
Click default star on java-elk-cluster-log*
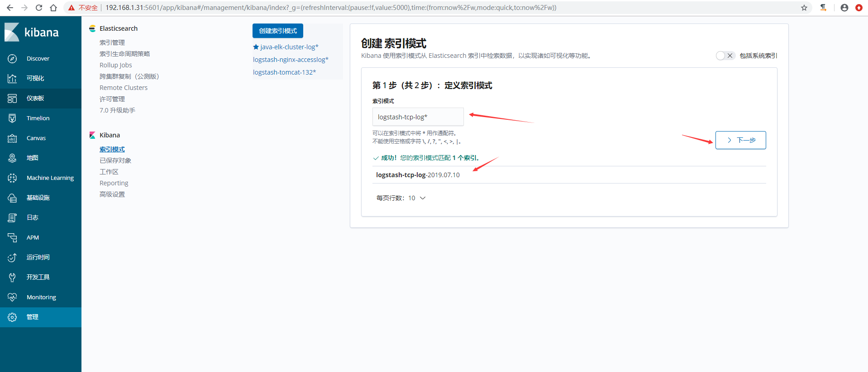(x=256, y=47)
